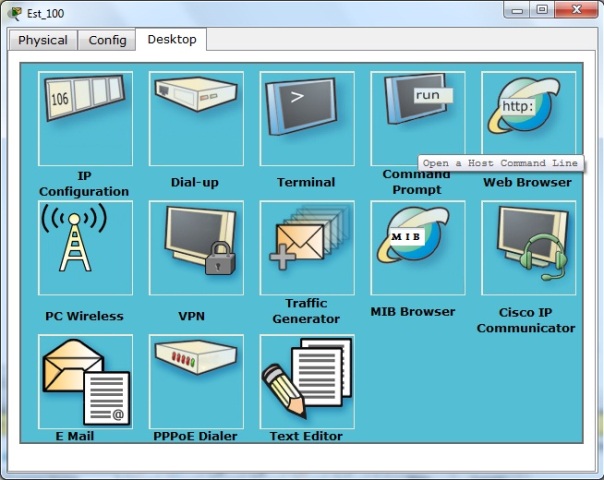This screenshot has width=604, height=480.
Task: Open the VPN client
Action: pyautogui.click(x=196, y=247)
